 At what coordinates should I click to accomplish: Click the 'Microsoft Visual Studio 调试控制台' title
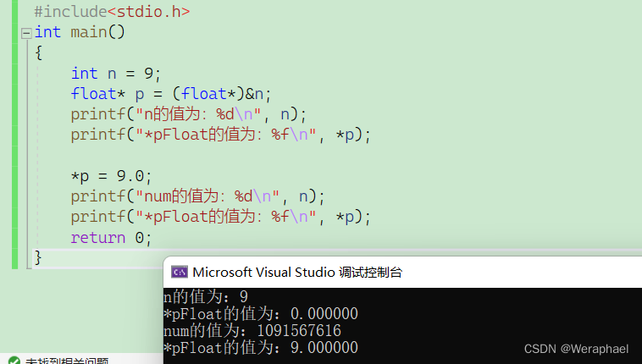[297, 272]
